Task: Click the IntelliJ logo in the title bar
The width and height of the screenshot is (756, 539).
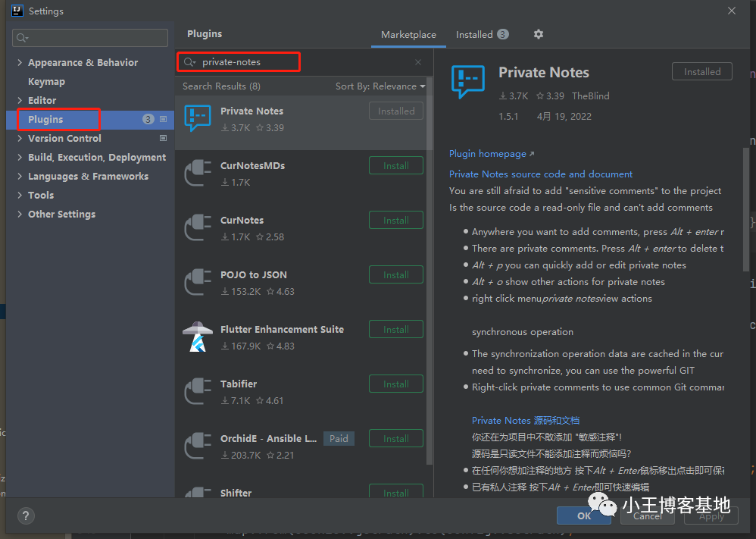Action: point(17,11)
